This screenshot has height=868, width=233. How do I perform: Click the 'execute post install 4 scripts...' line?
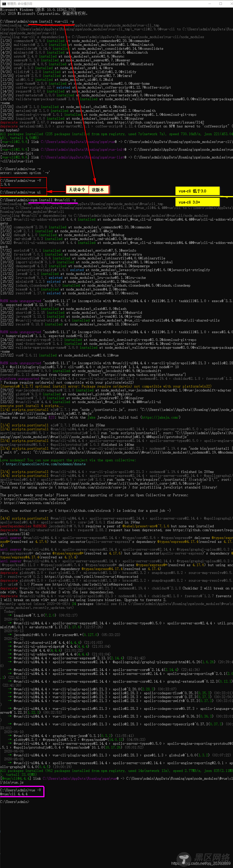click(31, 406)
